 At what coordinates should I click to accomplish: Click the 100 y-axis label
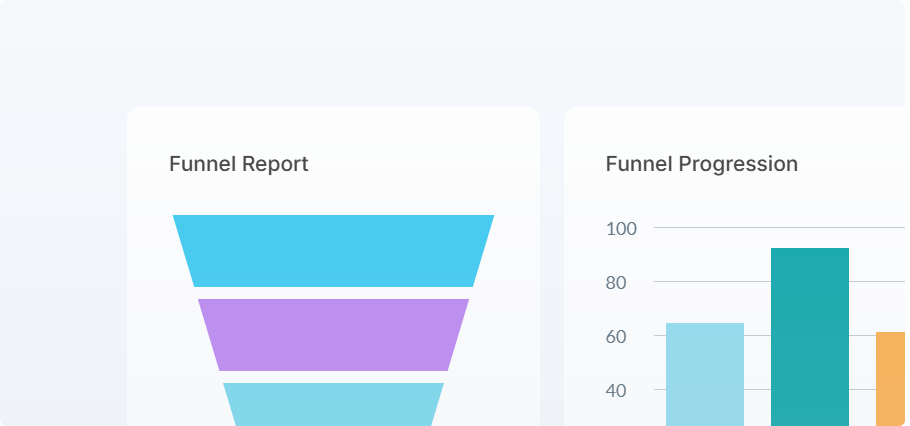[621, 228]
